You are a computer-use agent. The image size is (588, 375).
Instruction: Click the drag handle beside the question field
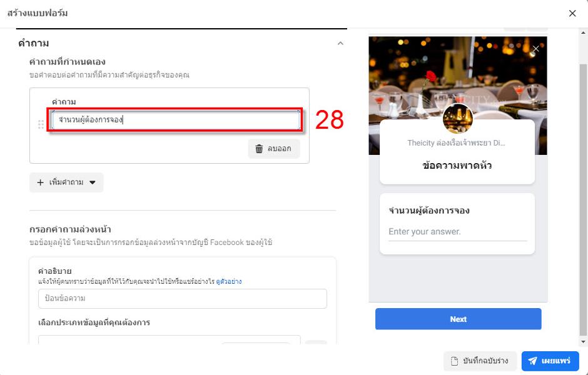coord(42,124)
